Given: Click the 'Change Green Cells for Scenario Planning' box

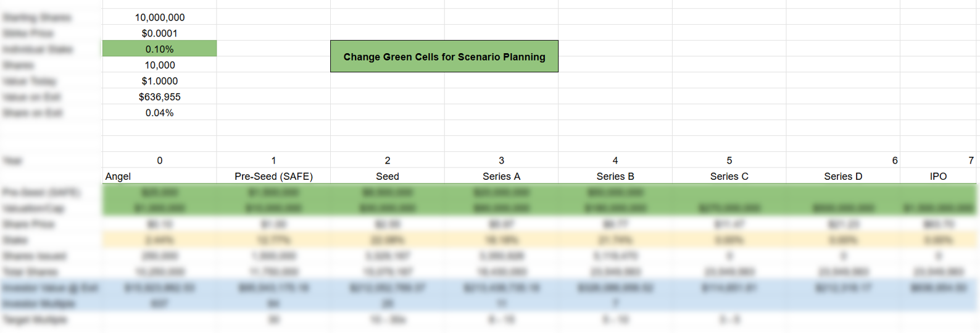Looking at the screenshot, I should click(x=444, y=56).
